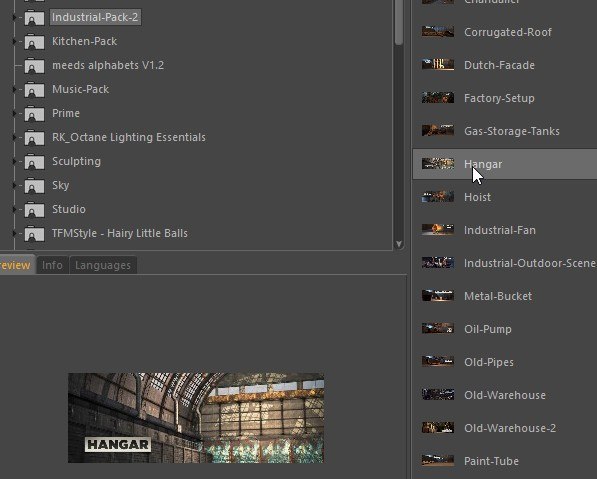Click the meeds alphabets V1.2 folder icon
Image resolution: width=597 pixels, height=479 pixels.
tap(34, 65)
